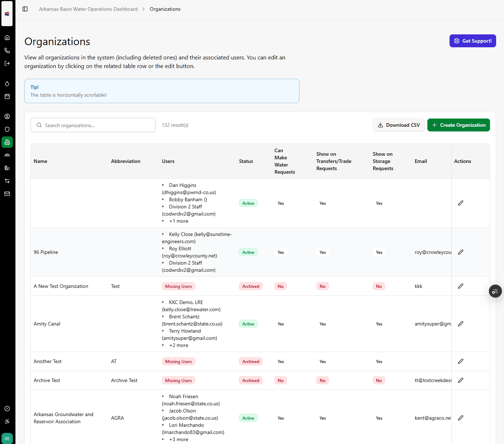The image size is (504, 444).
Task: Click the Organizations breadcrumb
Action: (165, 9)
